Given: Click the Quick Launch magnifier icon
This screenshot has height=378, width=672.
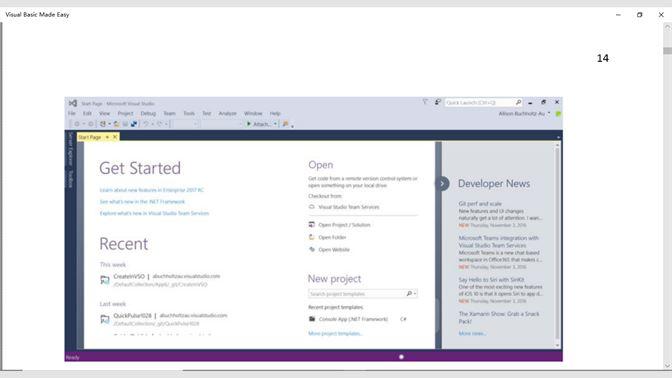Looking at the screenshot, I should [518, 102].
